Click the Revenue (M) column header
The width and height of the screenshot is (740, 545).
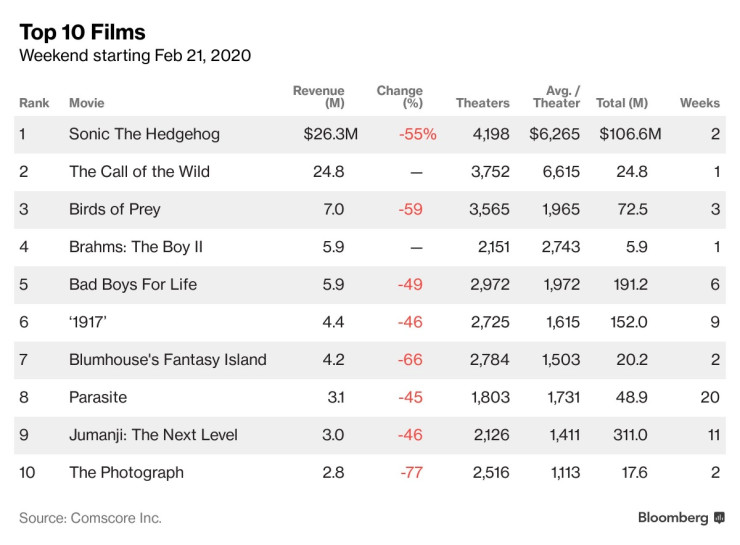click(x=319, y=97)
